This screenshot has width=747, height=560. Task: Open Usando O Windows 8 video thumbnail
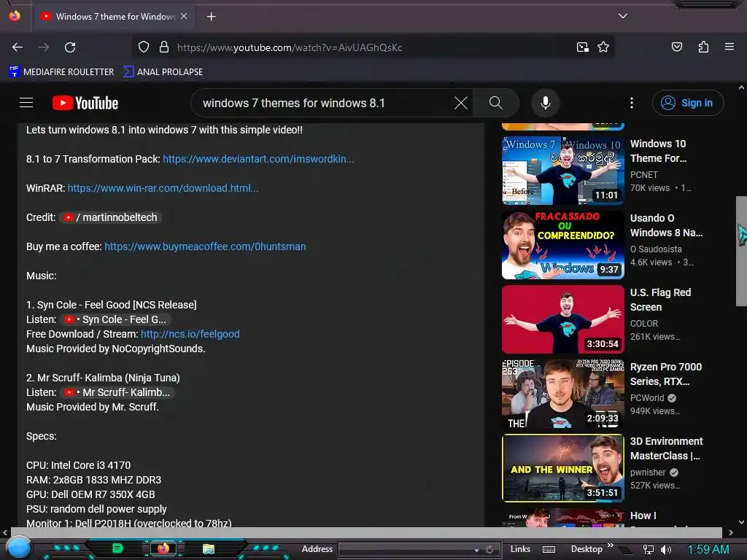pos(563,245)
